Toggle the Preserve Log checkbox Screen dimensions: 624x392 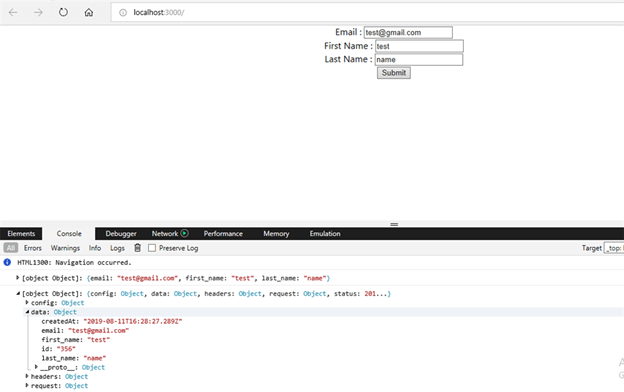click(x=152, y=248)
